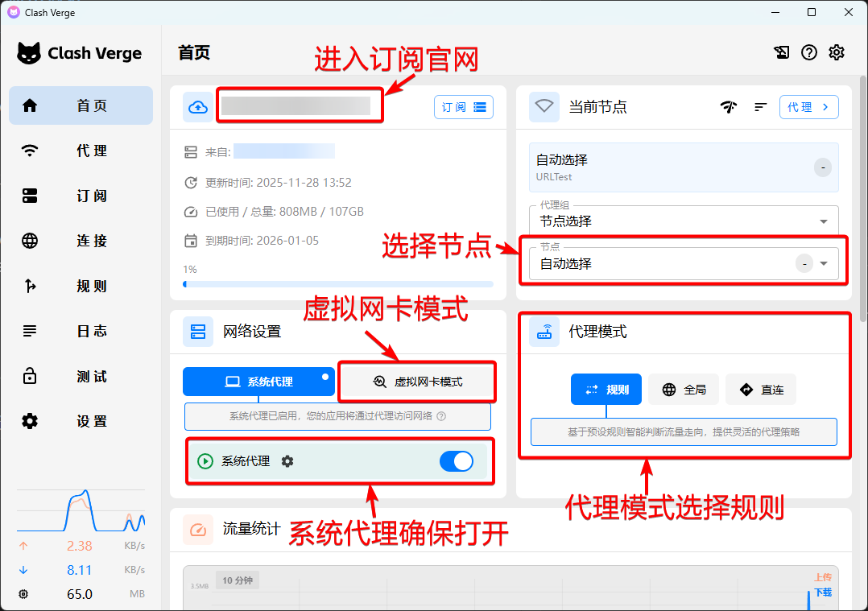Click the cloud upload icon on subscription card
The width and height of the screenshot is (868, 611).
click(197, 106)
